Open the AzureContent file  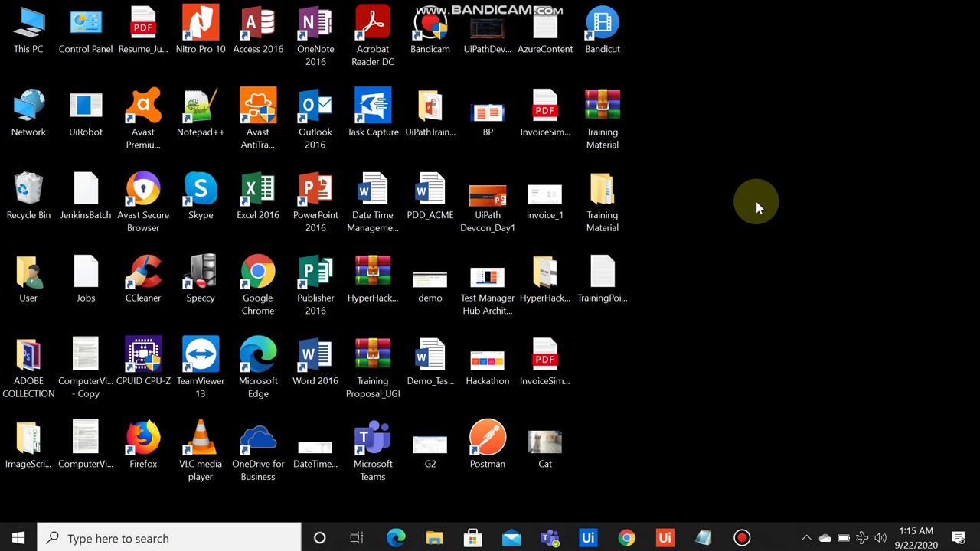545,31
